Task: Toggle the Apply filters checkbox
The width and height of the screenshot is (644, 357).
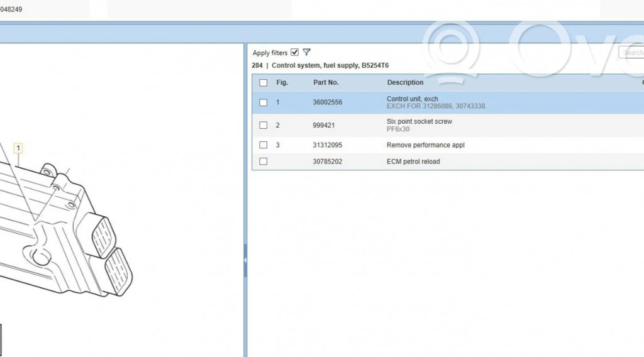Action: (x=295, y=53)
